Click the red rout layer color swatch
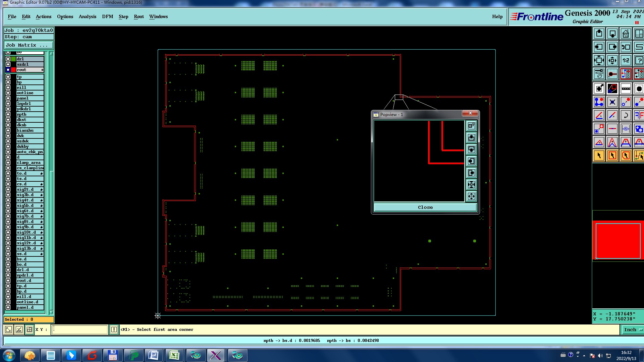This screenshot has height=362, width=644. (13, 70)
